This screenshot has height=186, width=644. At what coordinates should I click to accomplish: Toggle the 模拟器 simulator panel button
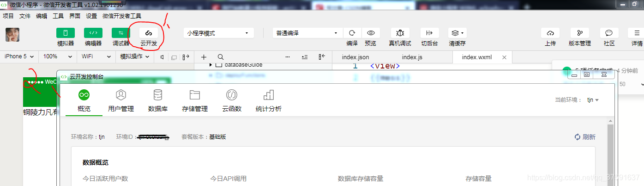click(66, 33)
